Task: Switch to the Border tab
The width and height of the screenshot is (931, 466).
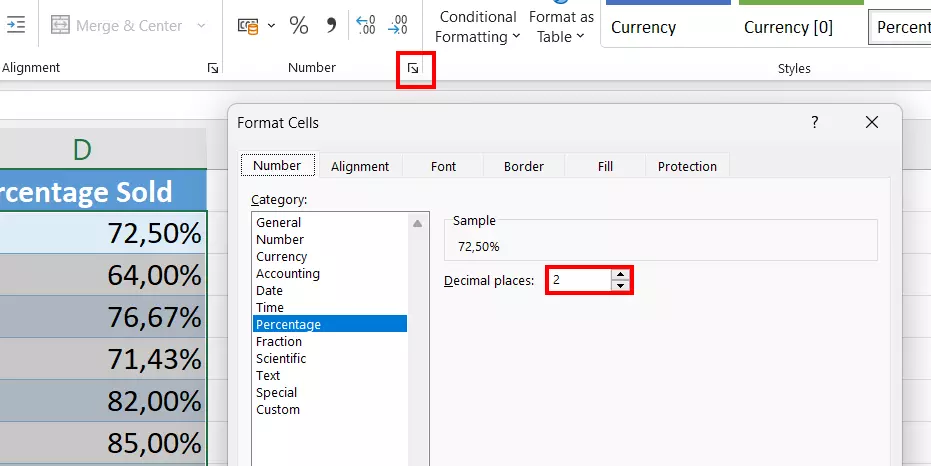Action: [x=524, y=166]
